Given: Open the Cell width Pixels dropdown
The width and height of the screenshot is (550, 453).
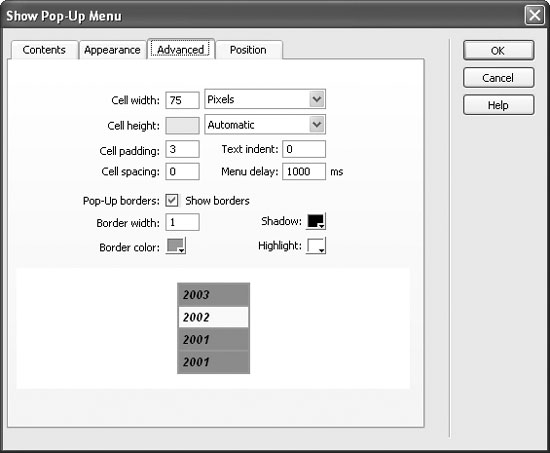Looking at the screenshot, I should (x=265, y=99).
